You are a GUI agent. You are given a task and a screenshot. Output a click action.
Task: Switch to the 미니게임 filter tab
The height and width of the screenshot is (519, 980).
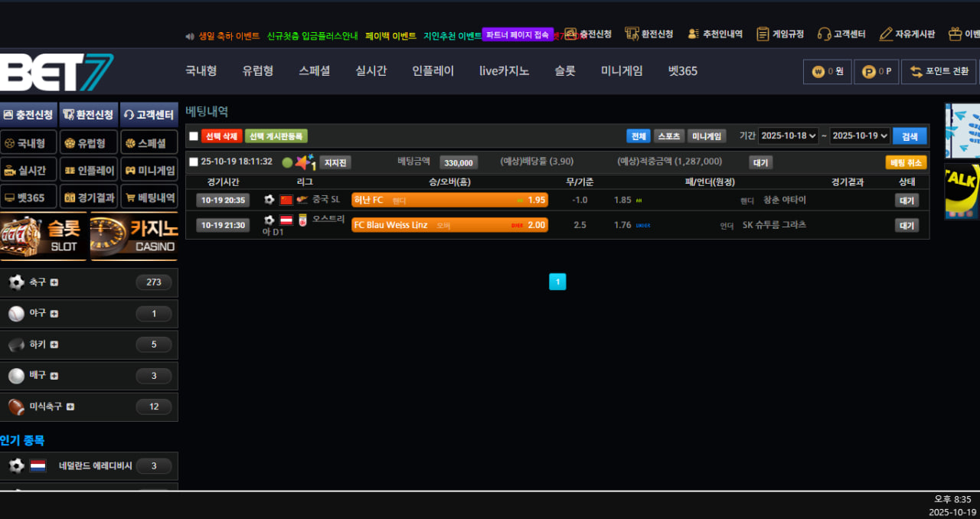click(706, 136)
